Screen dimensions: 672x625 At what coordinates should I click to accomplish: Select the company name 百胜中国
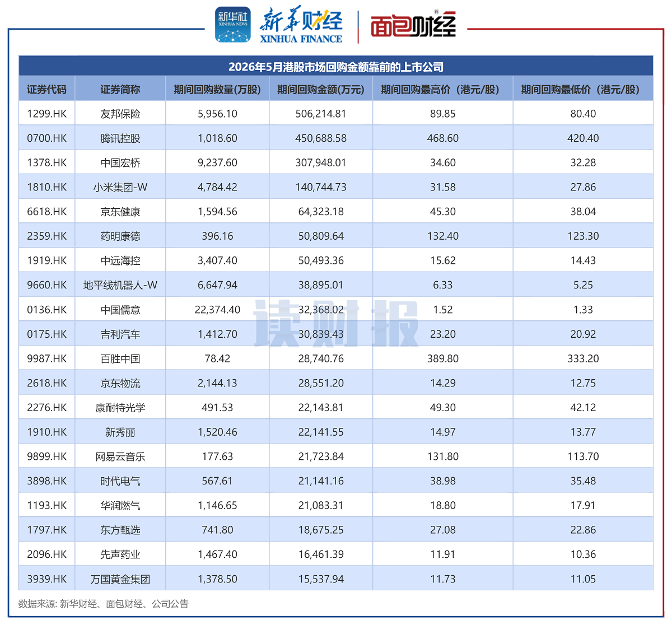[120, 359]
